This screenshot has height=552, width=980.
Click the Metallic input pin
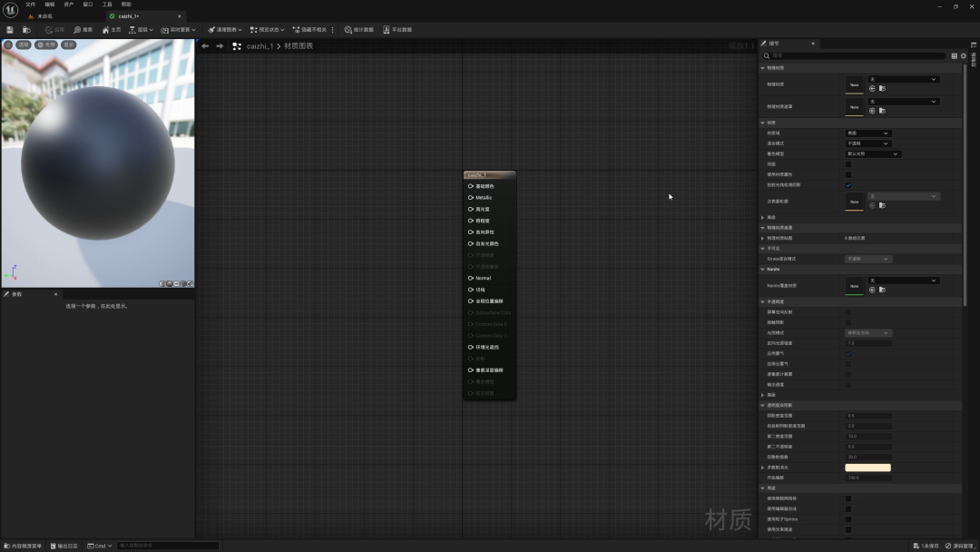471,198
